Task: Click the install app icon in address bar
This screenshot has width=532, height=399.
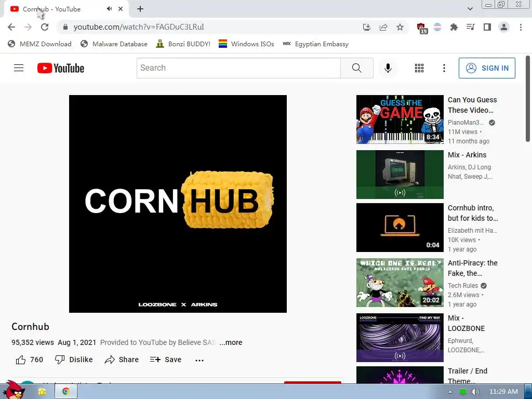Action: click(x=366, y=27)
